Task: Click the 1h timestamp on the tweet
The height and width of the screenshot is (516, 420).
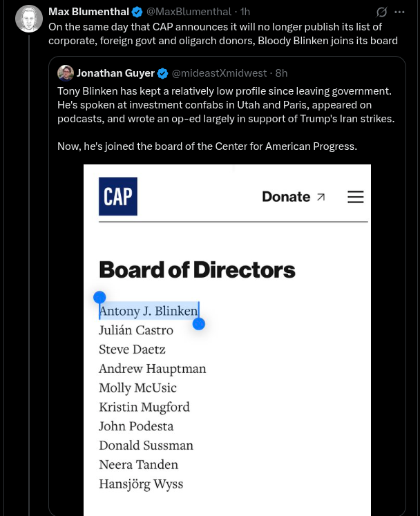Action: [245, 12]
